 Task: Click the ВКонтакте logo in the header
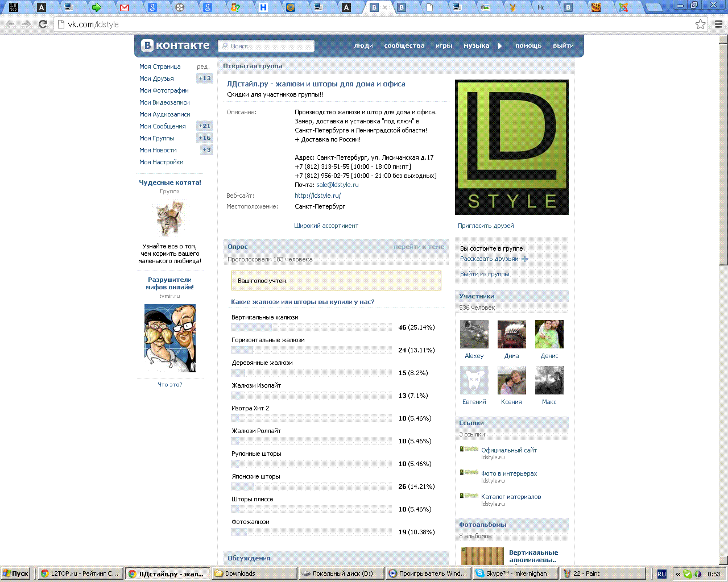(x=176, y=45)
